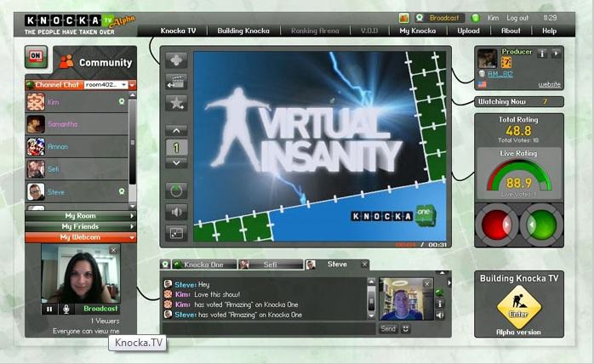Switch to the Sefi chat tab
The width and height of the screenshot is (594, 364).
click(x=271, y=264)
